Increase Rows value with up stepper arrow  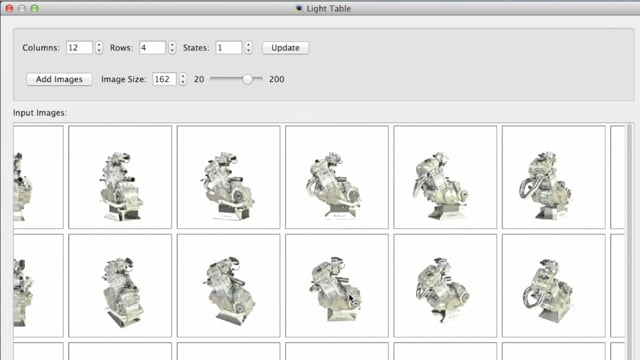(172, 44)
